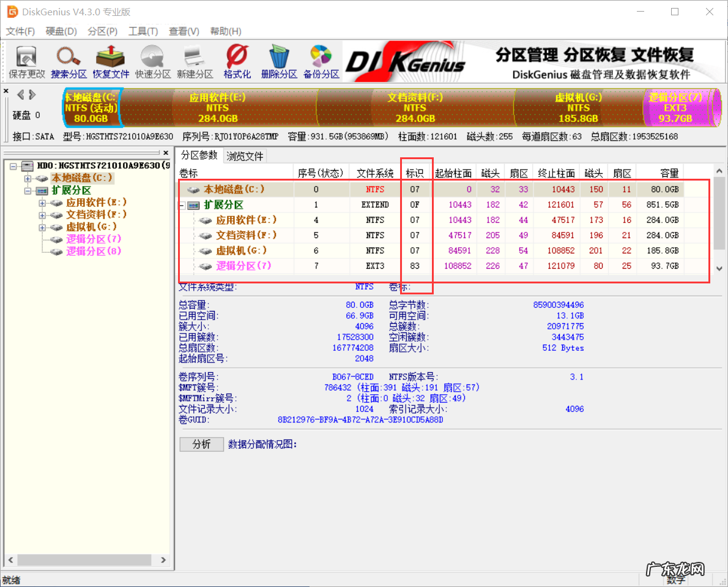Viewport: 728px width, 587px height.
Task: Click the 分析 analyze button
Action: coord(201,444)
